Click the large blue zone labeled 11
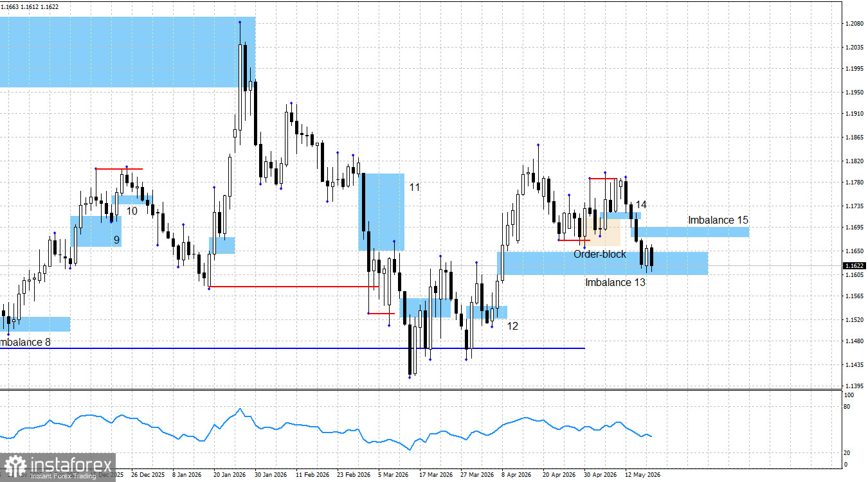The width and height of the screenshot is (868, 482). (x=381, y=212)
